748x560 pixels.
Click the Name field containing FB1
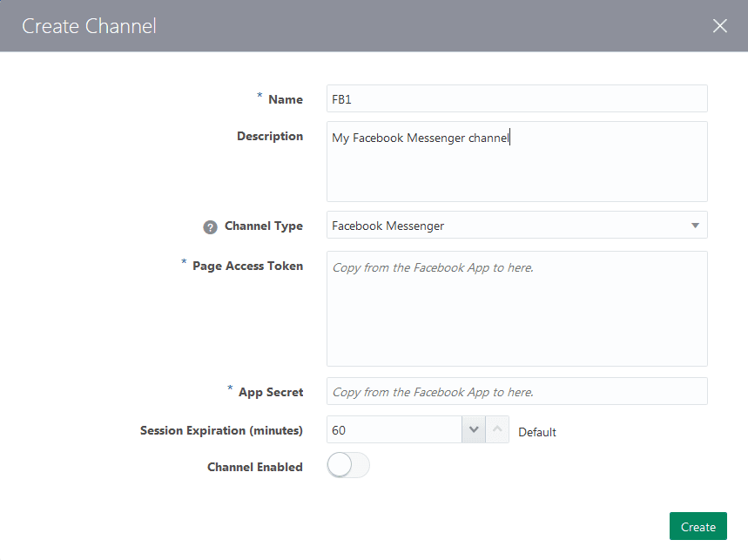[516, 98]
